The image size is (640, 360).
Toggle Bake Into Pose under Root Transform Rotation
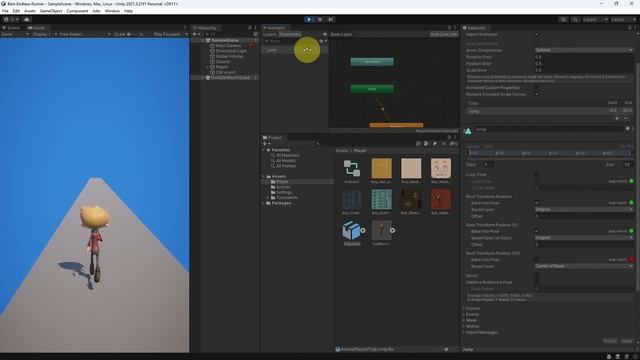(537, 203)
